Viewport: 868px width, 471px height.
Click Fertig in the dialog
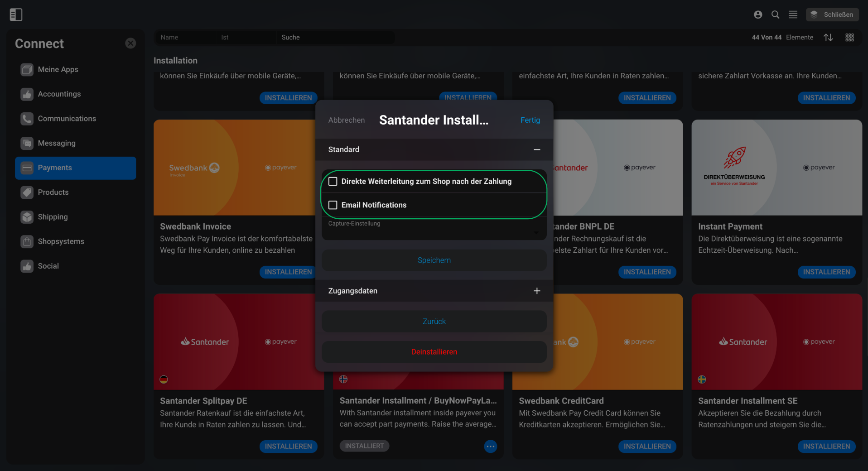[530, 120]
